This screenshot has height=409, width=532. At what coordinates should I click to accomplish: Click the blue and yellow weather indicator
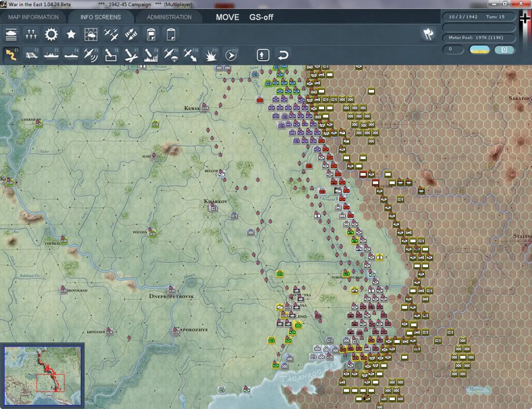pyautogui.click(x=480, y=49)
